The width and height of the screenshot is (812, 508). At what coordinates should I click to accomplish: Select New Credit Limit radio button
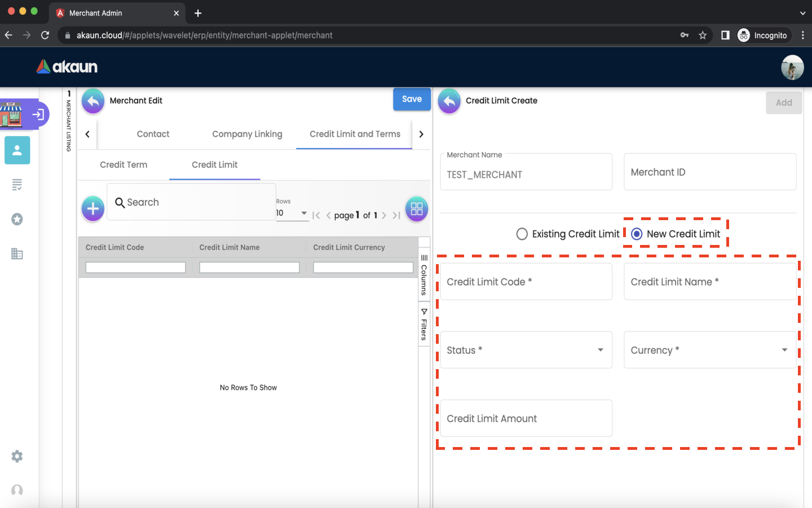coord(637,234)
